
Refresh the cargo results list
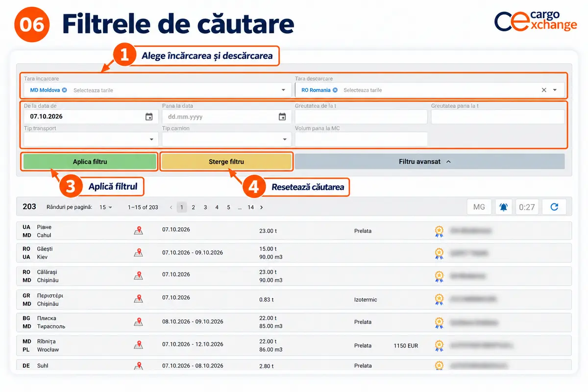554,207
